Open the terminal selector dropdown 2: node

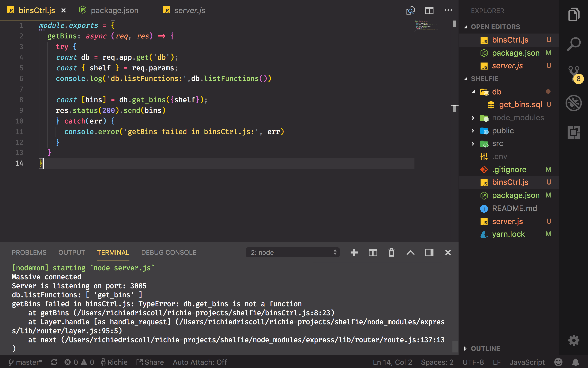pyautogui.click(x=293, y=252)
